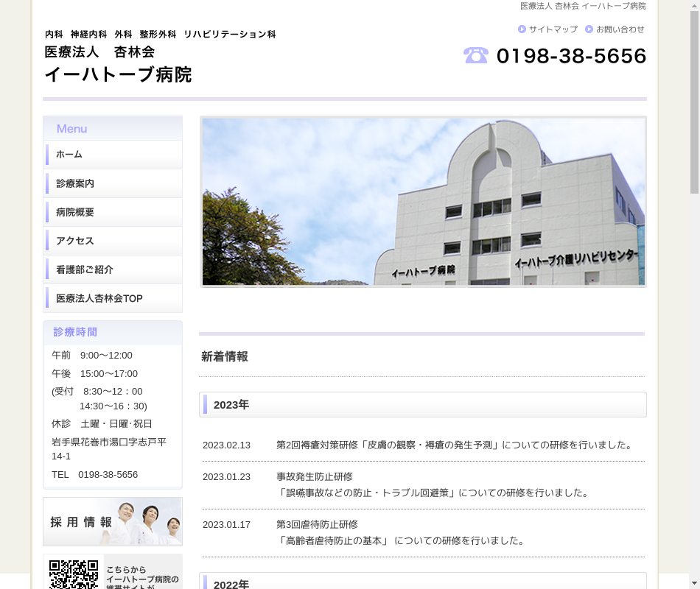Click the 採用情報 recruitment banner
Viewport: 700px width, 589px height.
coord(113,521)
